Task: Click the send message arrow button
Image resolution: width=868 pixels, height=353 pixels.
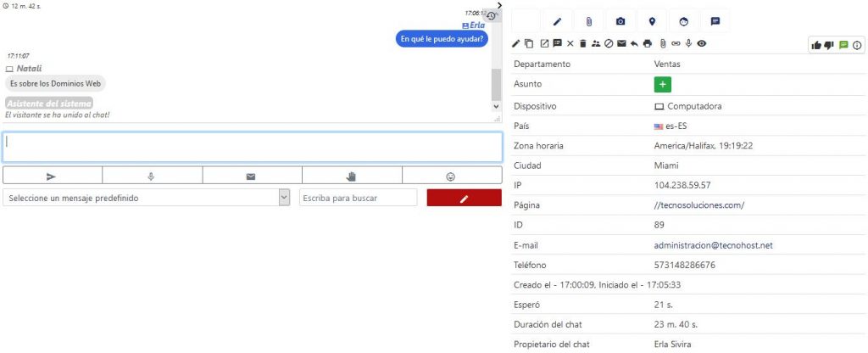Action: (52, 176)
